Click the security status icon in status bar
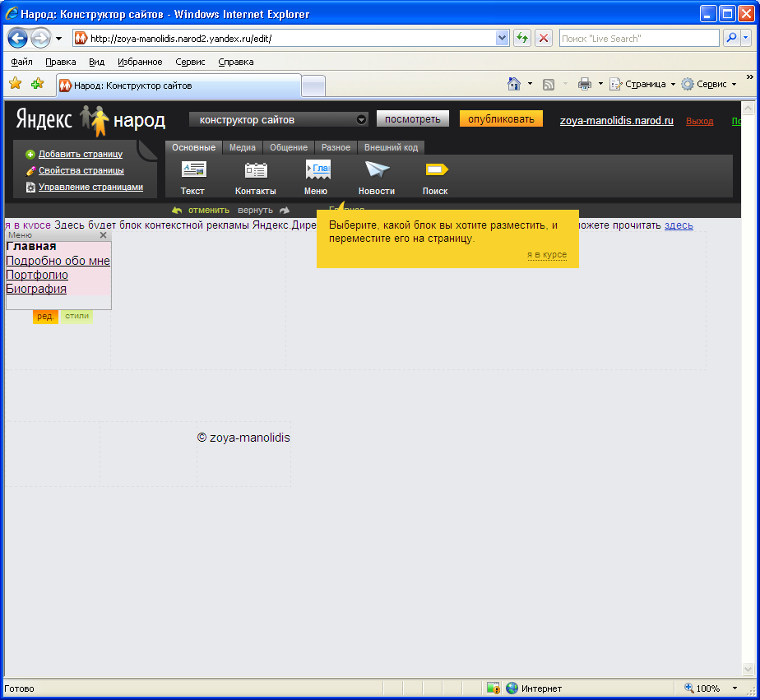This screenshot has width=760, height=700. click(494, 688)
